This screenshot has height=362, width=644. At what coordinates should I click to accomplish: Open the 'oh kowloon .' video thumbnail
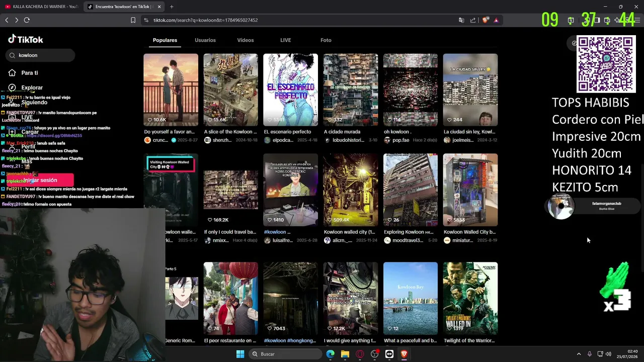point(411,90)
